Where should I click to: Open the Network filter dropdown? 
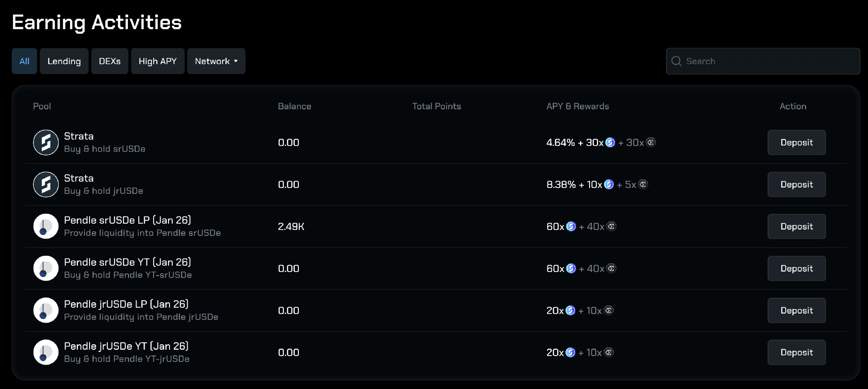coord(216,61)
